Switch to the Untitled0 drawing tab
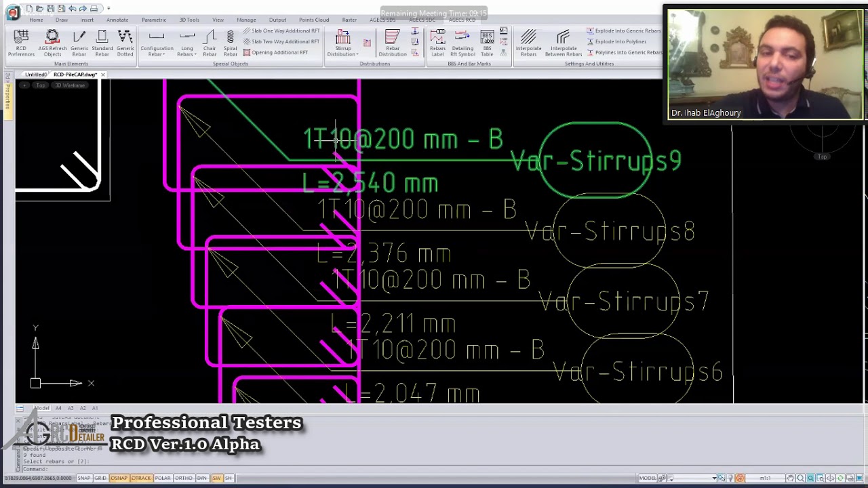Screen dimensions: 868x488 coord(36,75)
